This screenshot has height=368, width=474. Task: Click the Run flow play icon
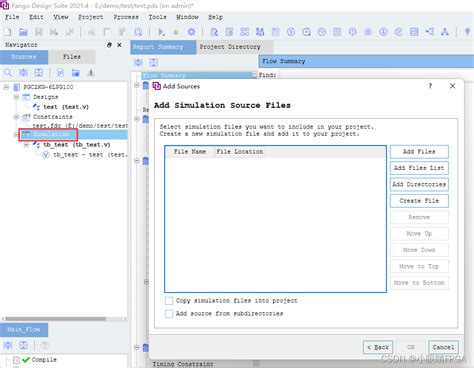click(161, 32)
